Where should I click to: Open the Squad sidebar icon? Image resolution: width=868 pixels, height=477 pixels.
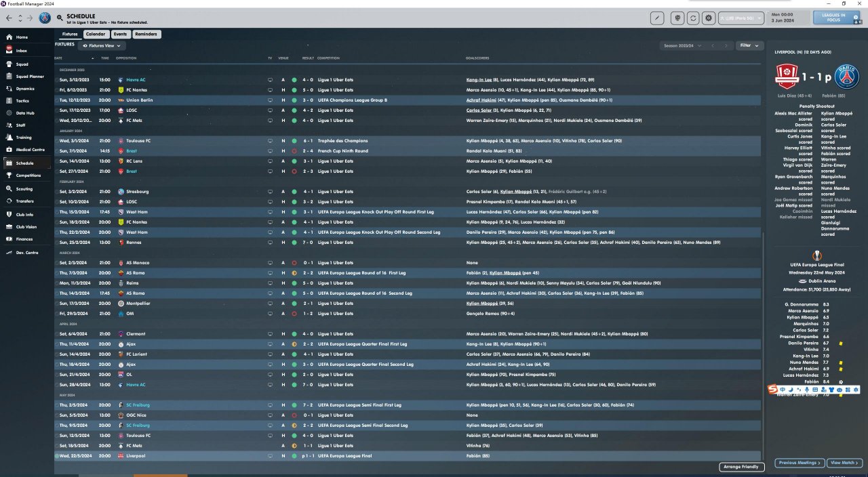pyautogui.click(x=9, y=64)
